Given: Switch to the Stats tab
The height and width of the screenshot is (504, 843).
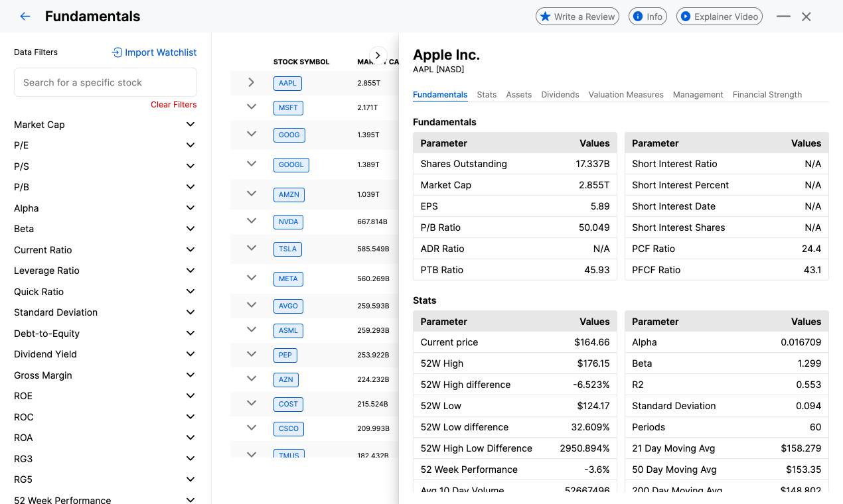Looking at the screenshot, I should (487, 95).
